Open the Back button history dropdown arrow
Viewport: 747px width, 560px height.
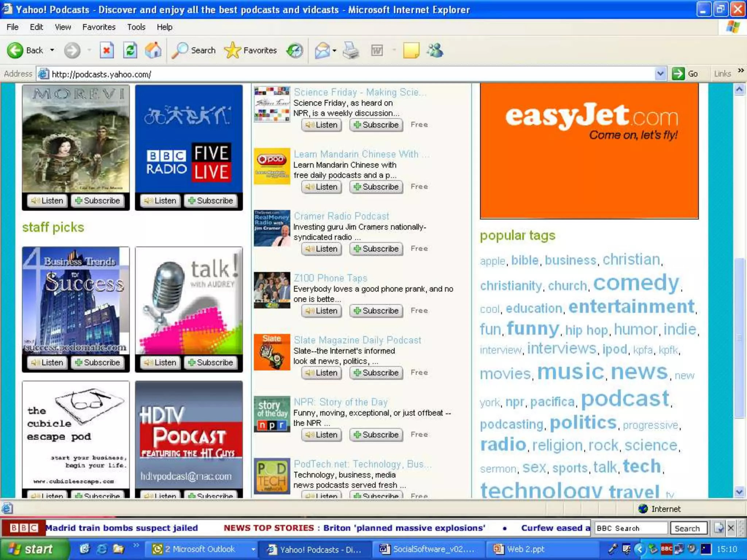click(52, 50)
